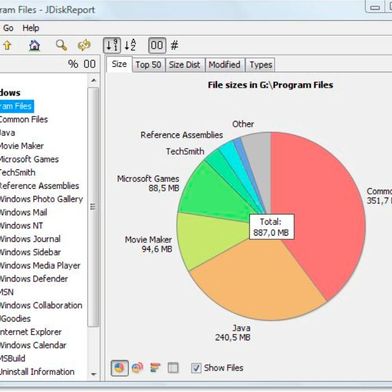
Task: Select Internet Explorer folder in the tree
Action: [31, 332]
